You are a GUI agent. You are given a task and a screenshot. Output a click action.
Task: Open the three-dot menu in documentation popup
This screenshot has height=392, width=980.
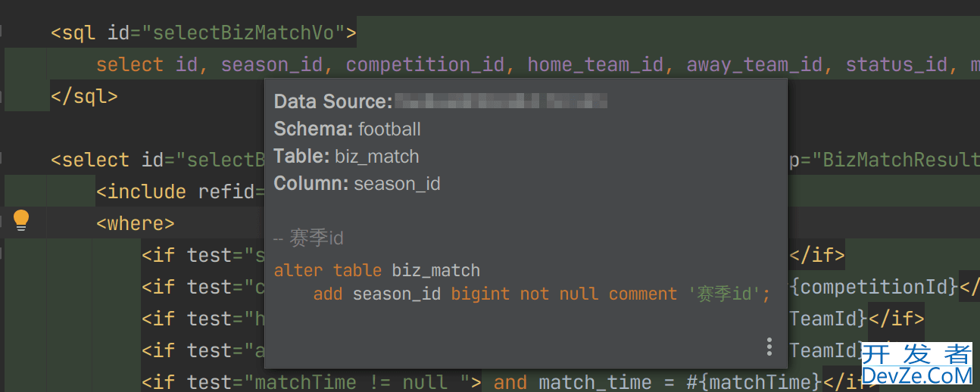pos(769,347)
